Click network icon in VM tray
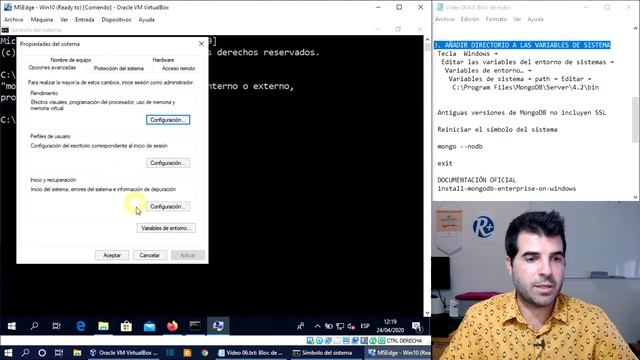Screen dimensions: 640x360 (x=340, y=326)
